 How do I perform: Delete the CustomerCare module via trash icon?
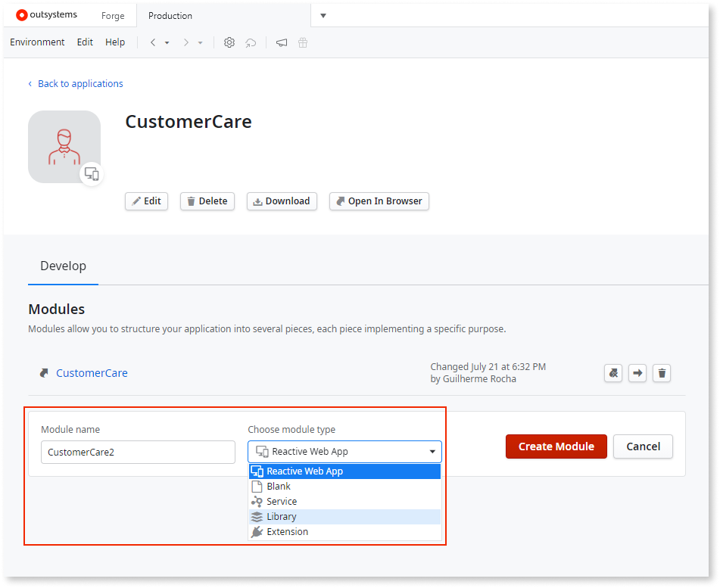pos(662,373)
